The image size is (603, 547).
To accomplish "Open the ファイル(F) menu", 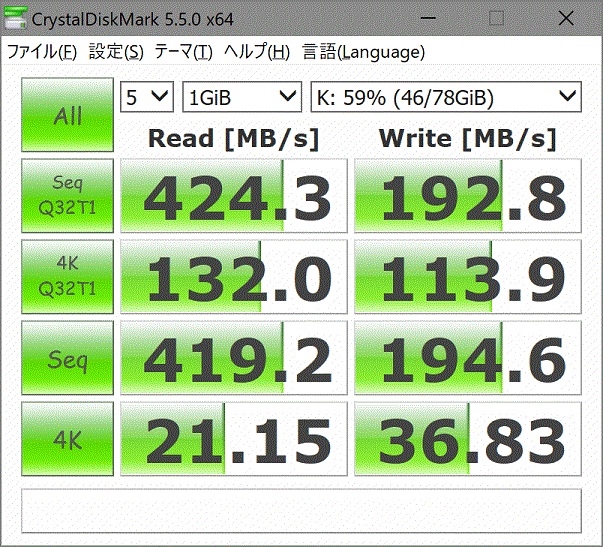I will pos(42,52).
